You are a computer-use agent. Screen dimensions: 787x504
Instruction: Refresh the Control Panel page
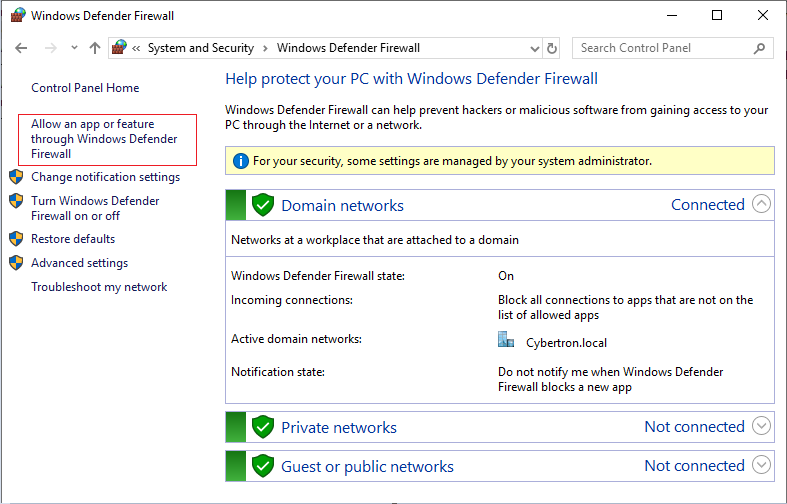(x=552, y=48)
